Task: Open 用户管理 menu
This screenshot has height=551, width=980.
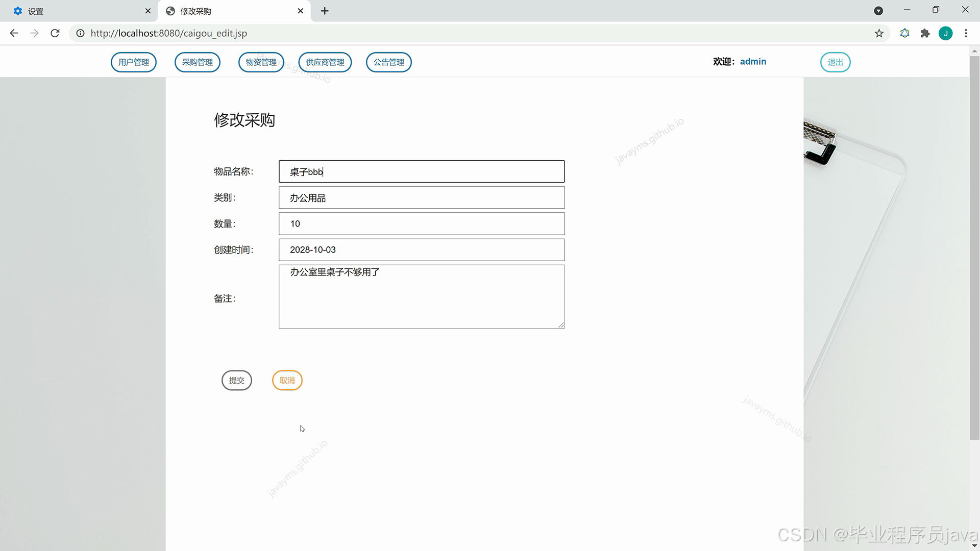Action: point(134,62)
